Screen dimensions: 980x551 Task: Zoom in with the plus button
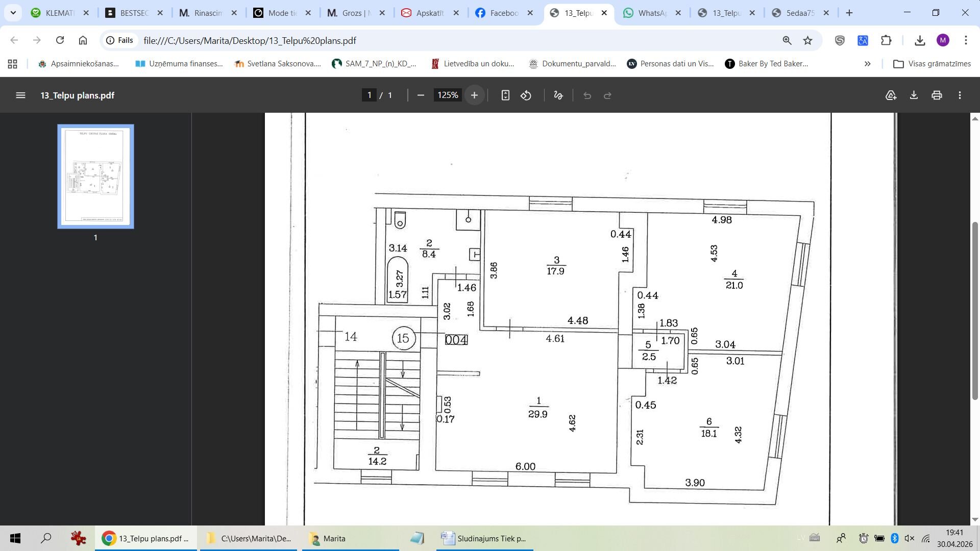pyautogui.click(x=474, y=95)
